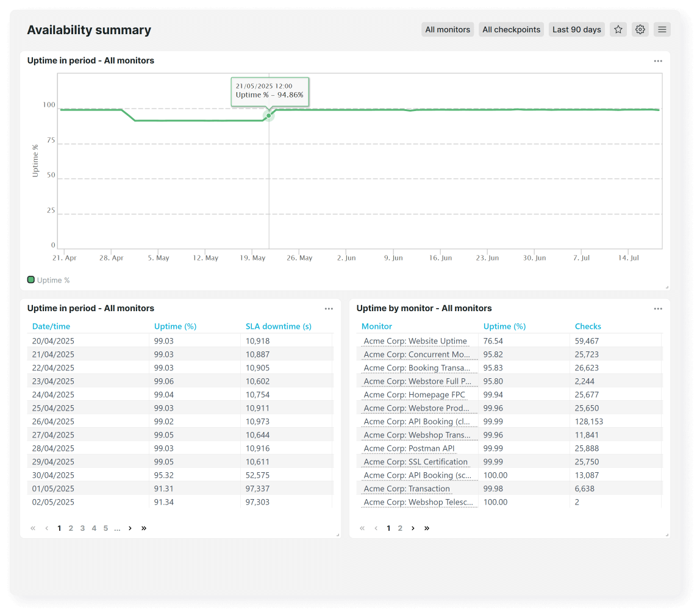Open the options menu on Uptime by monitor widget
The width and height of the screenshot is (700, 615).
point(658,309)
